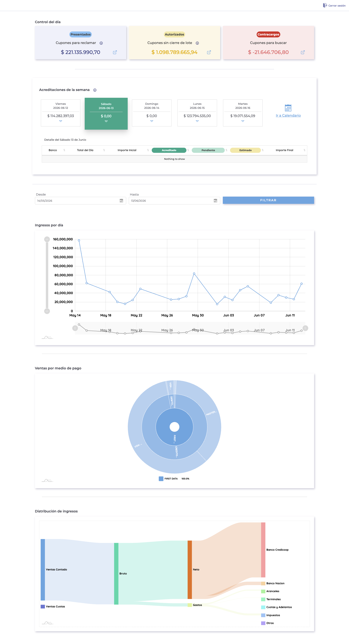Screen dimensions: 349x644
Task: Select the Domingo 2026-06-14 day card
Action: point(152,113)
